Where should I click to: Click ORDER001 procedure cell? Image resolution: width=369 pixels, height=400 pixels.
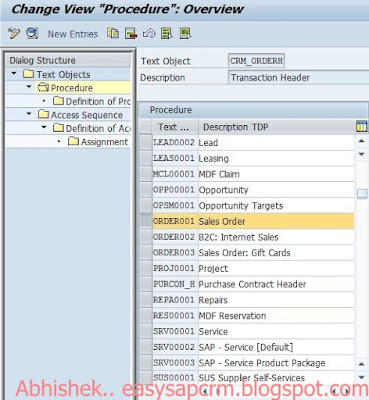175,221
